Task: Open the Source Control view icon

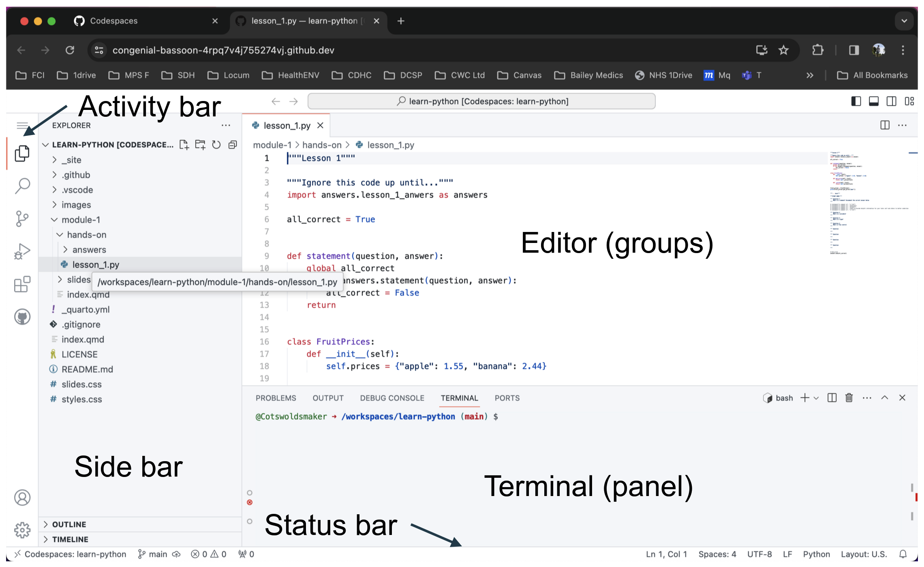Action: [22, 219]
